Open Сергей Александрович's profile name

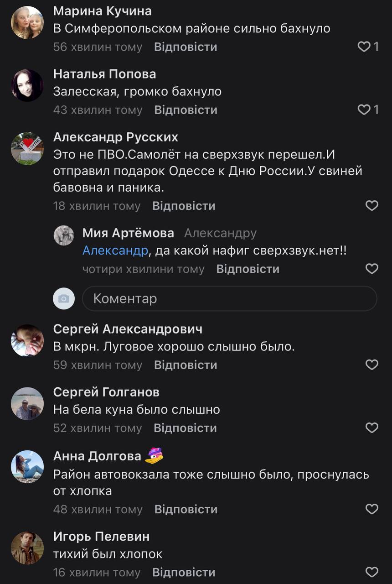(128, 329)
